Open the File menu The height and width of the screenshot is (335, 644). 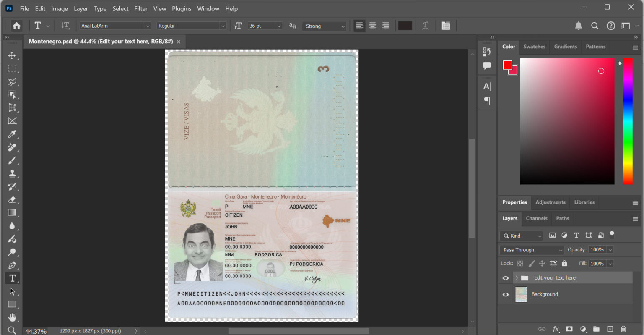point(25,8)
